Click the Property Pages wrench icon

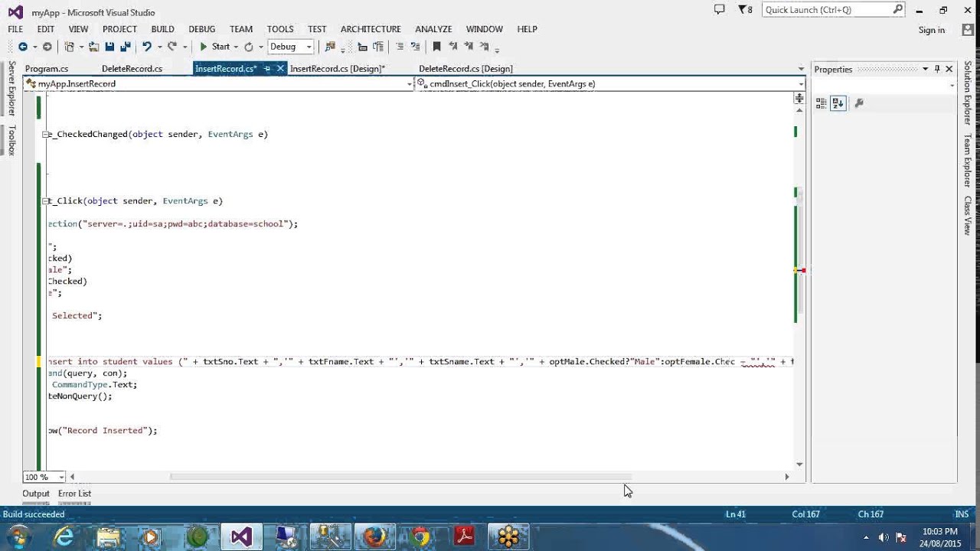click(858, 103)
